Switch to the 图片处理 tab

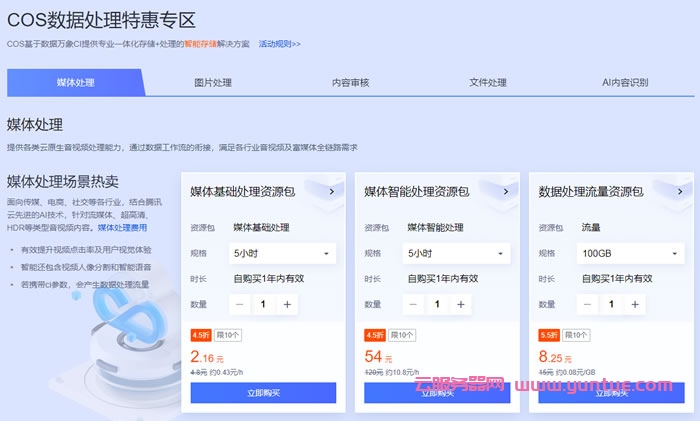(x=212, y=82)
